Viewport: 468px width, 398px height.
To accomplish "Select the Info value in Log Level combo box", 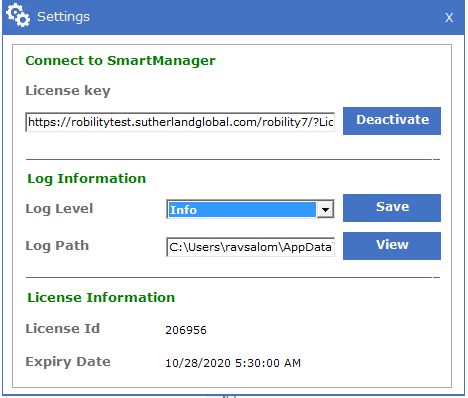I will (x=242, y=210).
